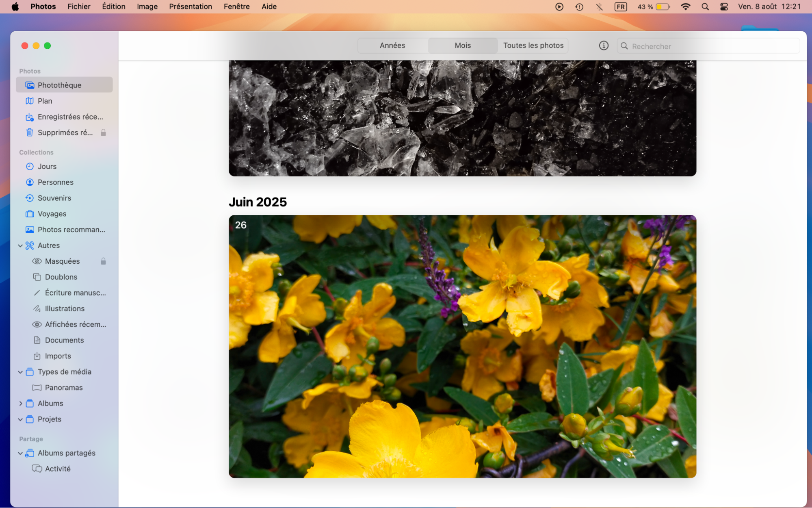The image size is (812, 508).
Task: Select Souvenirs in the sidebar
Action: click(x=54, y=198)
